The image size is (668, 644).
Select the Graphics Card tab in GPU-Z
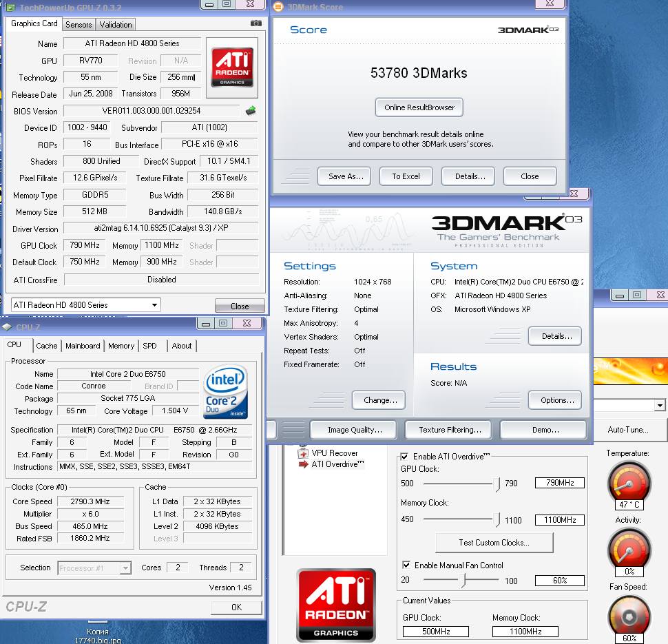[x=34, y=23]
